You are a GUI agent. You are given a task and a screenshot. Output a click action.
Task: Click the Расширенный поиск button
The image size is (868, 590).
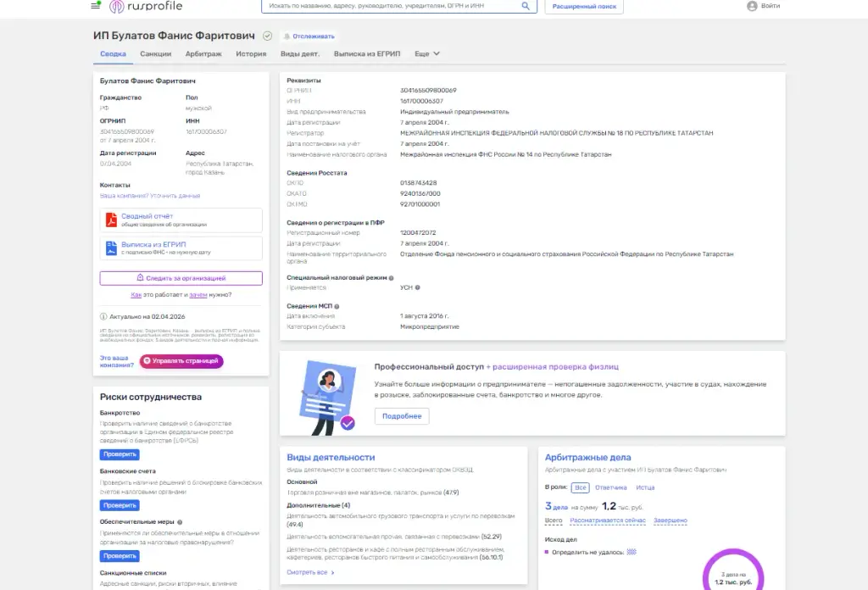click(x=584, y=6)
